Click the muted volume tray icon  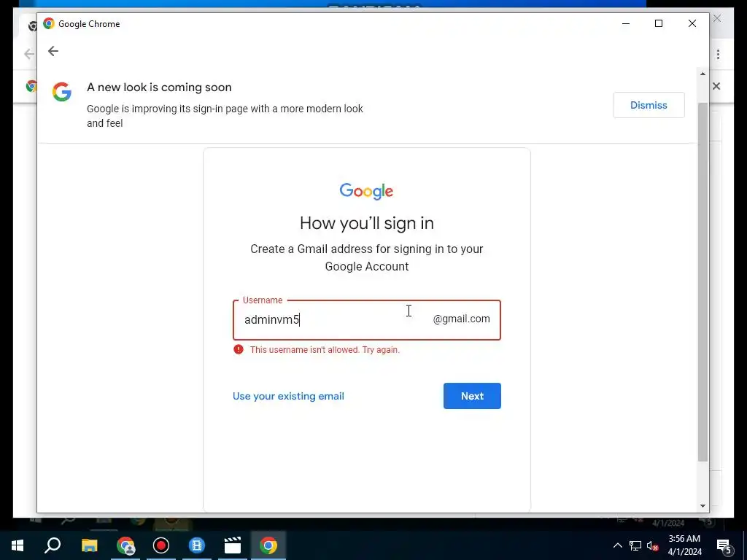pyautogui.click(x=652, y=545)
